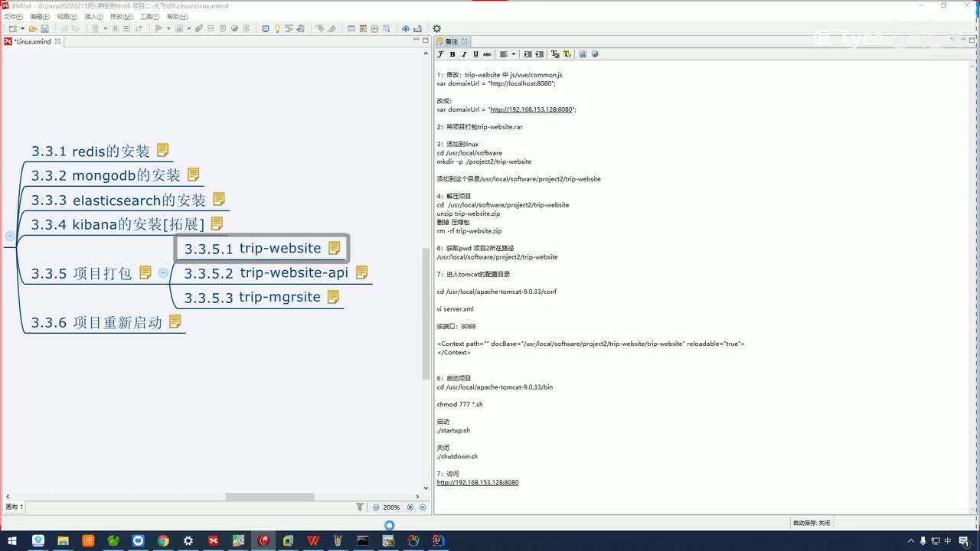The width and height of the screenshot is (980, 551).
Task: Open notes icon on elasticsearch的安装 topic
Action: (x=219, y=199)
